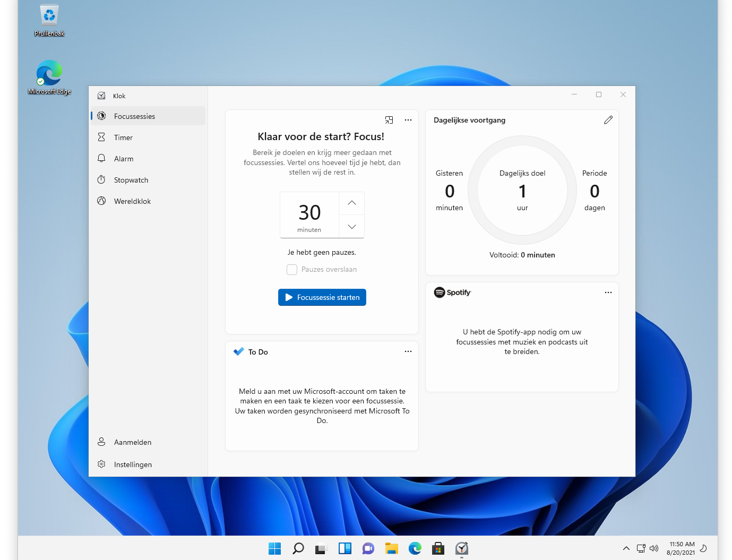This screenshot has width=732, height=560.
Task: Switch to the Timer section
Action: click(x=123, y=137)
